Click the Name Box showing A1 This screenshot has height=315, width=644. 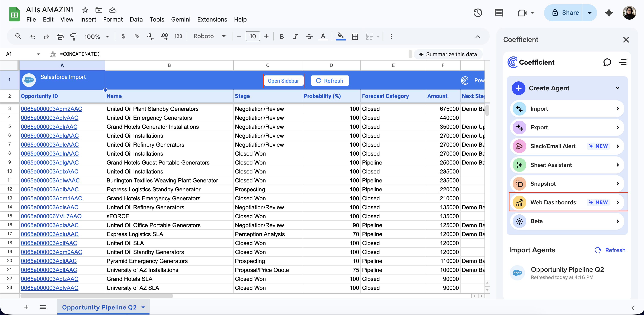point(23,54)
